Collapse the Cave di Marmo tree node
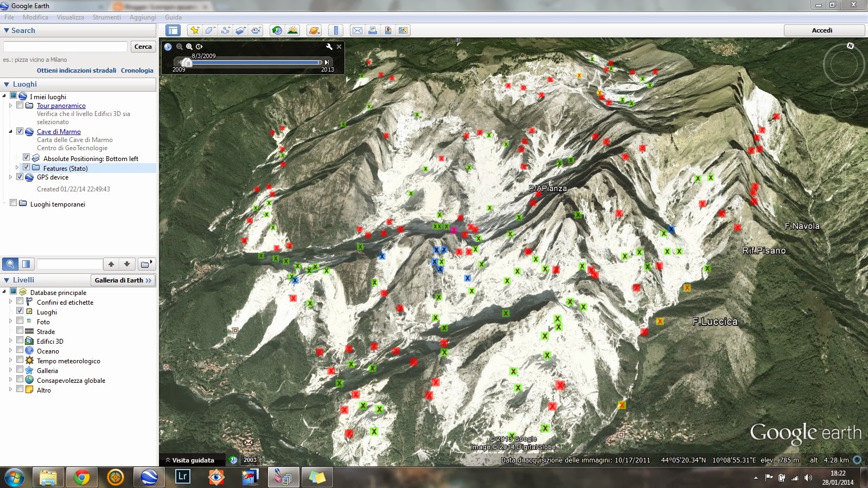The height and width of the screenshot is (488, 868). pyautogui.click(x=10, y=132)
